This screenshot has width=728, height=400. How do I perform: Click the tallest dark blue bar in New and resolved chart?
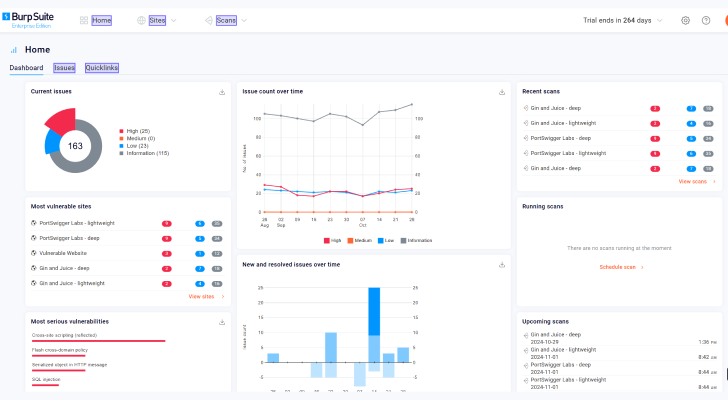(374, 311)
